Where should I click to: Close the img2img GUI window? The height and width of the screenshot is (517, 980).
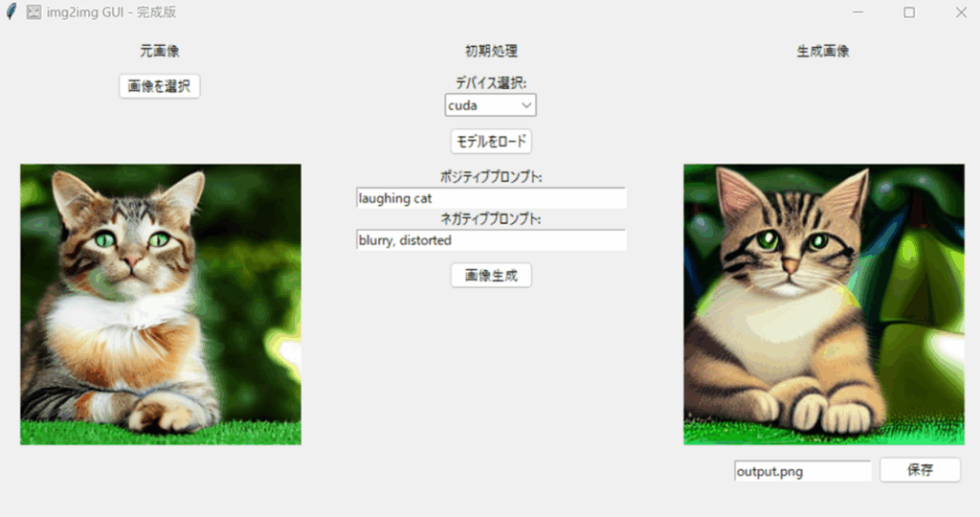961,11
